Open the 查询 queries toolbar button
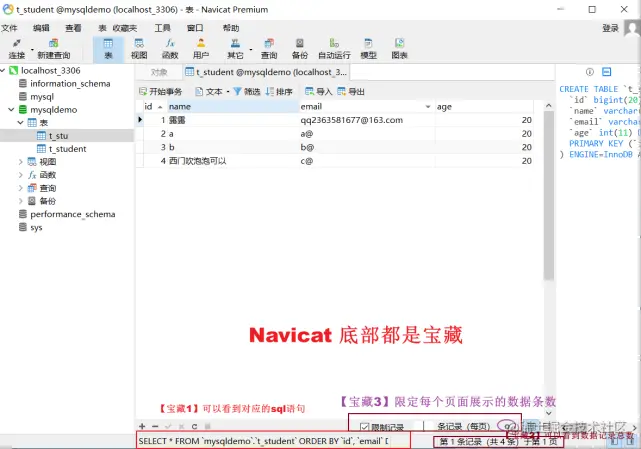 click(269, 48)
